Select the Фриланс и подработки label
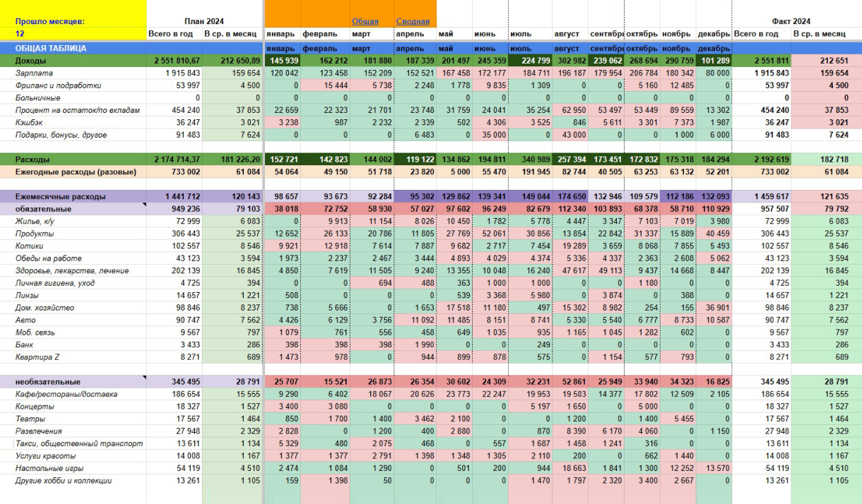Image resolution: width=862 pixels, height=504 pixels. point(58,85)
